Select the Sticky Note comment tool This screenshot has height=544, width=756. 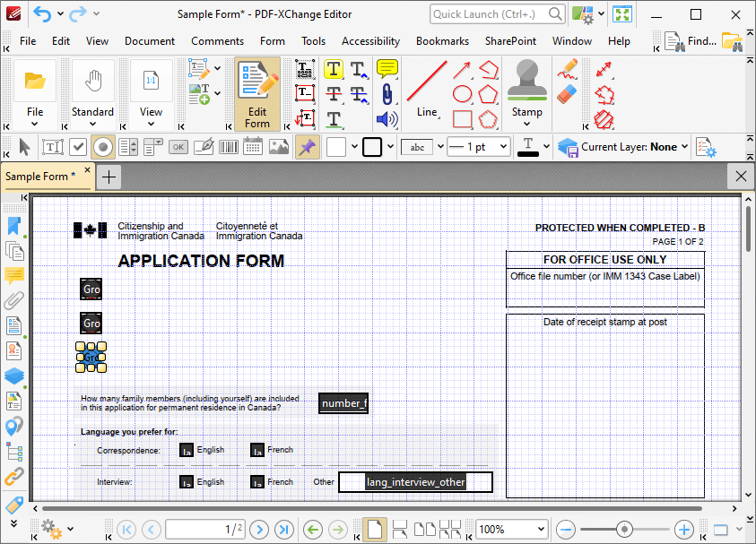tap(387, 69)
